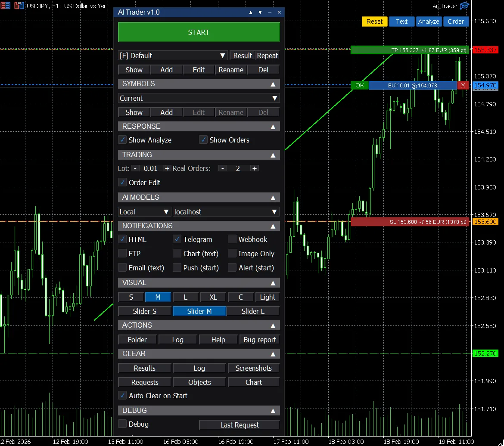504x446 pixels.
Task: Collapse the AI MODELS section
Action: tap(273, 198)
